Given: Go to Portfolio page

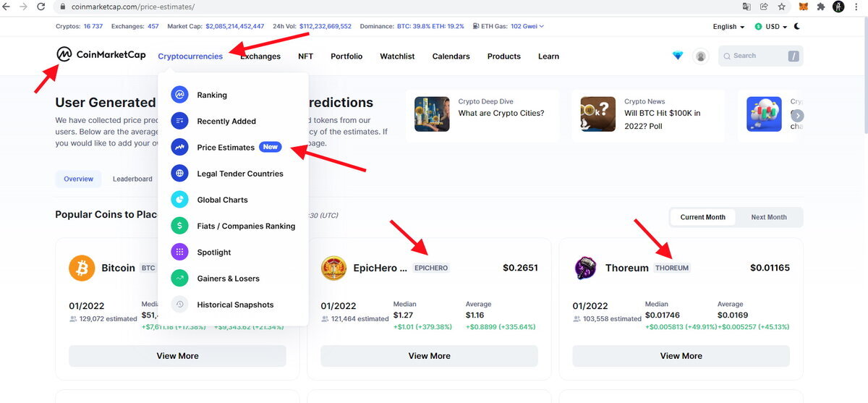Looking at the screenshot, I should coord(346,56).
